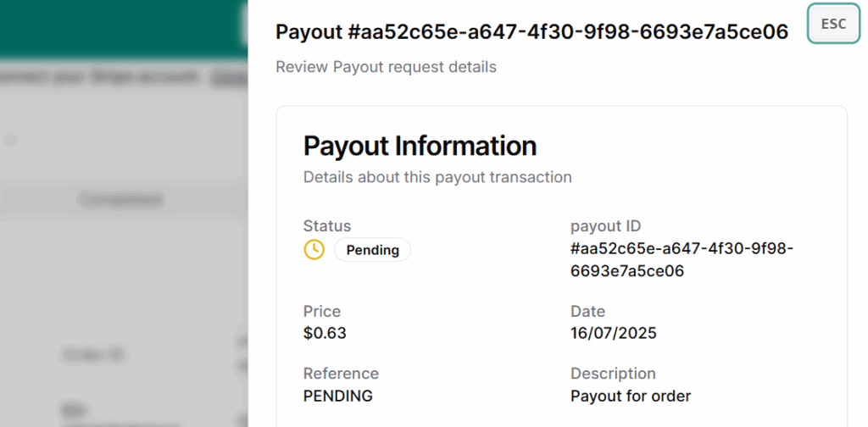This screenshot has width=868, height=427.
Task: Click the yellow clock pending status icon
Action: tap(314, 249)
